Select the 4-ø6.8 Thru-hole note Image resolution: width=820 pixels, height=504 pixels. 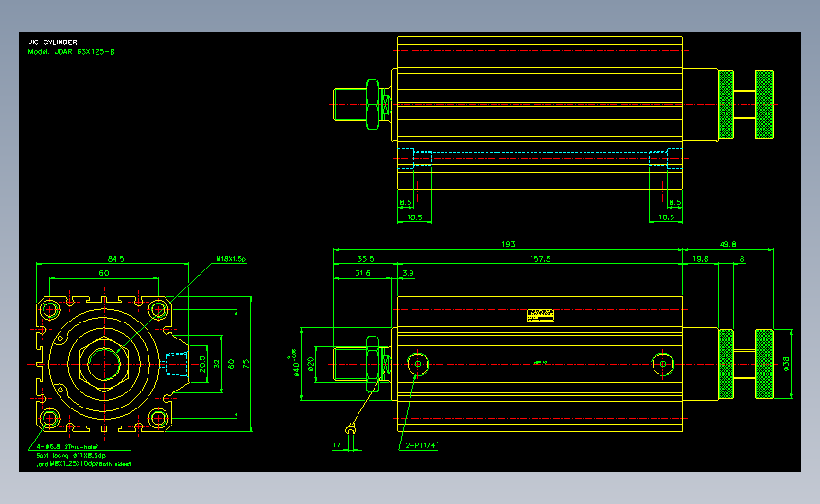[x=67, y=447]
